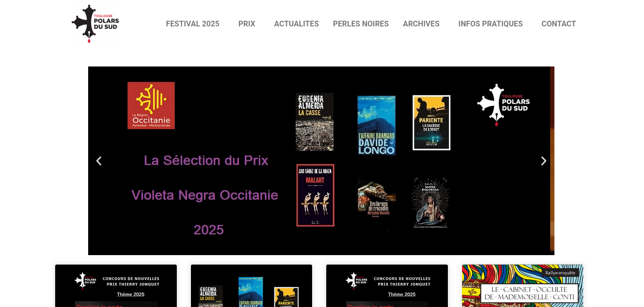The height and width of the screenshot is (307, 644).
Task: Select La Sagesse de l'idiot cover in slider
Action: tap(431, 123)
